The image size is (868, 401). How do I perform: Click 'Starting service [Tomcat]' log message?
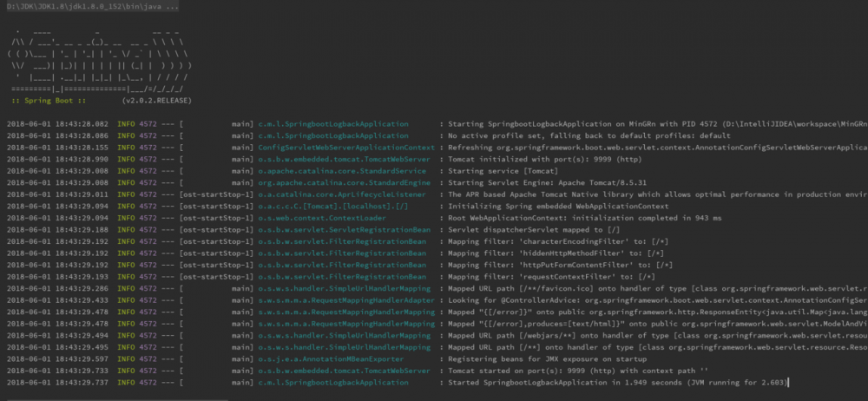(503, 171)
